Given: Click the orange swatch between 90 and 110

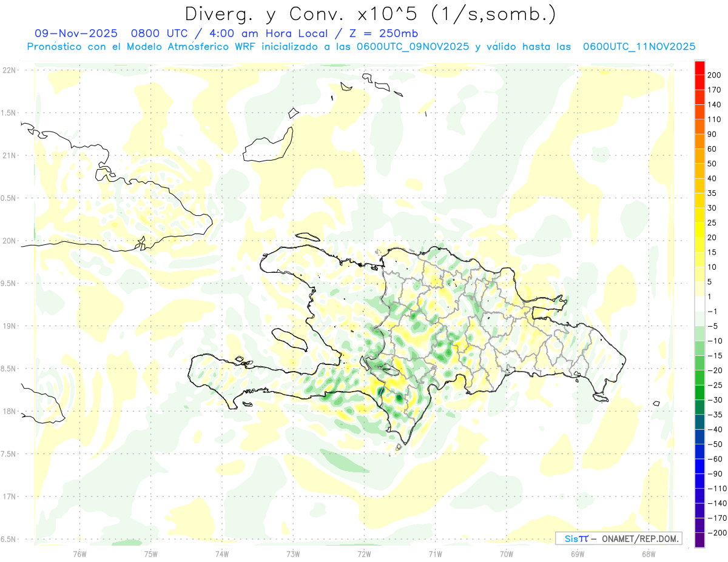Looking at the screenshot, I should pos(699,127).
